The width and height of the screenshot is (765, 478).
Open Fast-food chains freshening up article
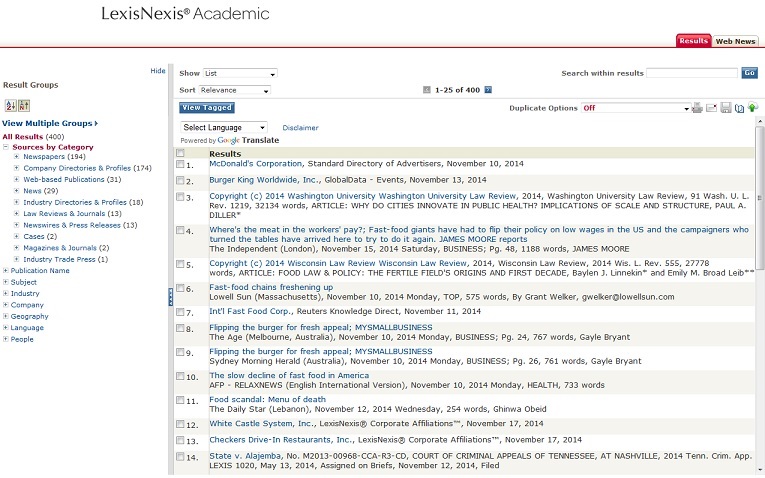271,287
